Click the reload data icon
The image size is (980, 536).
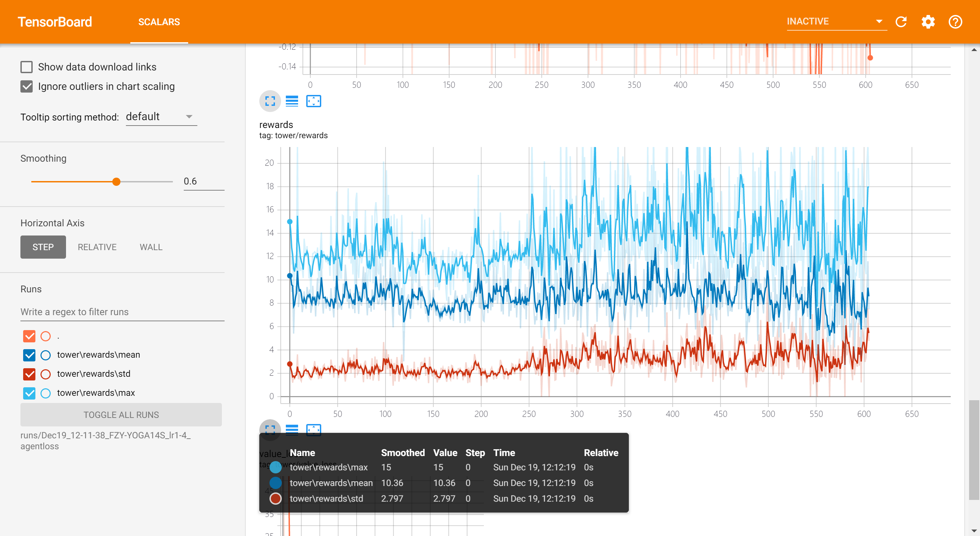[x=901, y=22]
